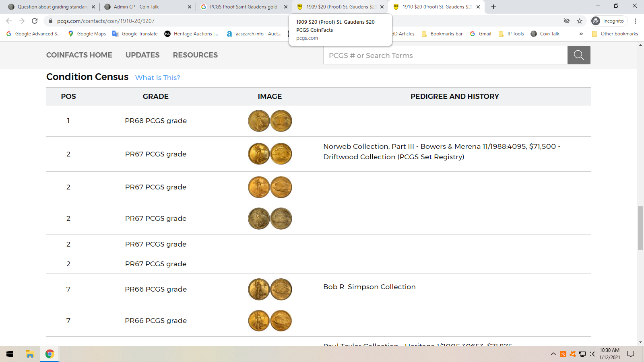Image resolution: width=644 pixels, height=362 pixels.
Task: Show more bookmarks with double chevron
Action: coord(581,34)
